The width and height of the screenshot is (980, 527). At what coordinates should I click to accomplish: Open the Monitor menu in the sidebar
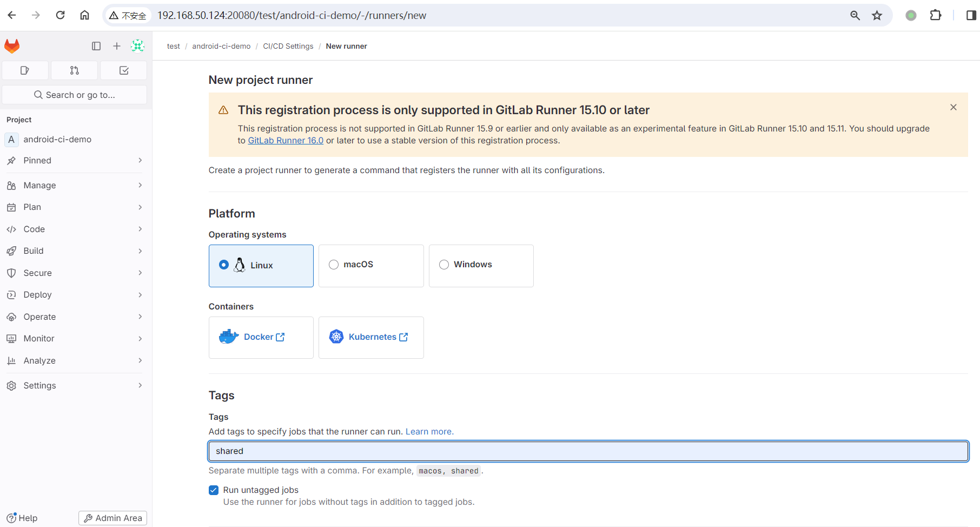pyautogui.click(x=39, y=338)
